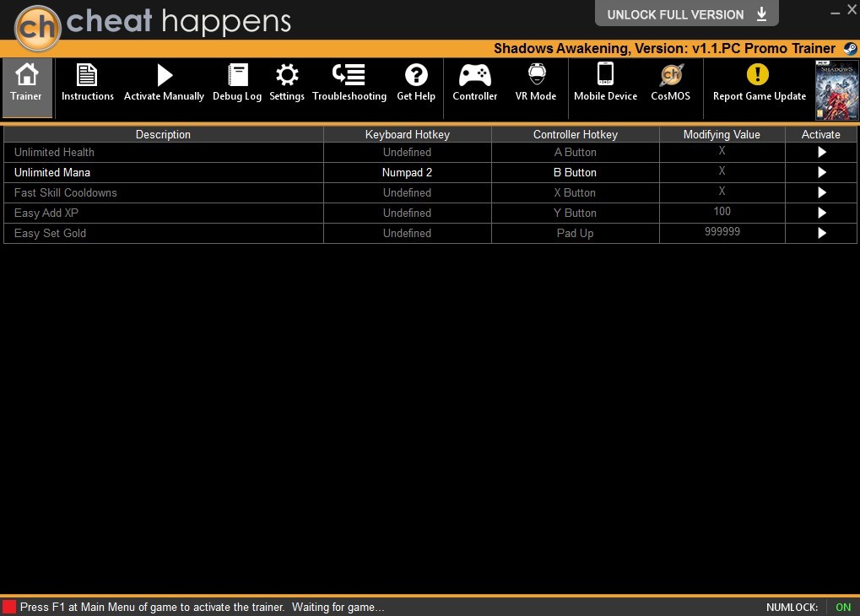
Task: Click Shadows Awakening cover art thumbnail
Action: click(x=836, y=90)
